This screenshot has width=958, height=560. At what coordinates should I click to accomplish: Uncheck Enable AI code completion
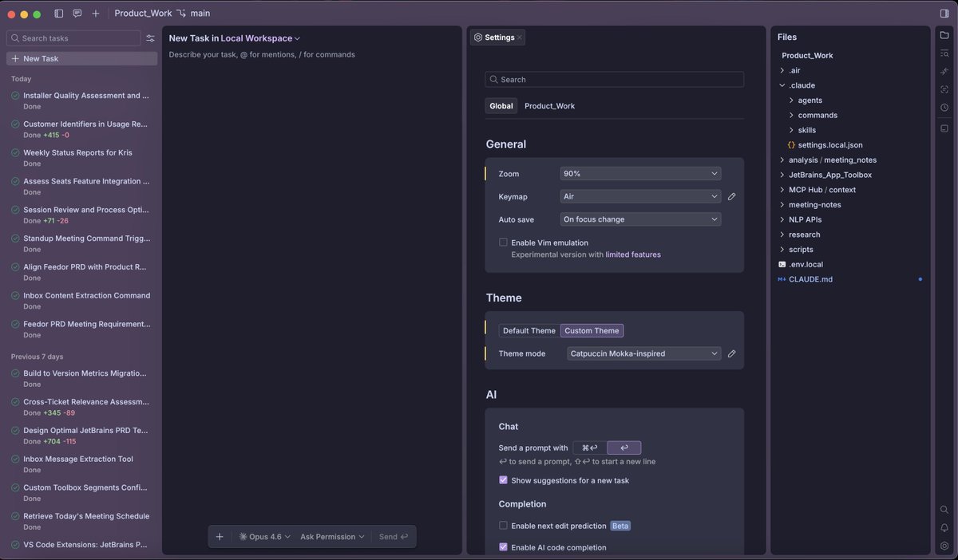[503, 547]
